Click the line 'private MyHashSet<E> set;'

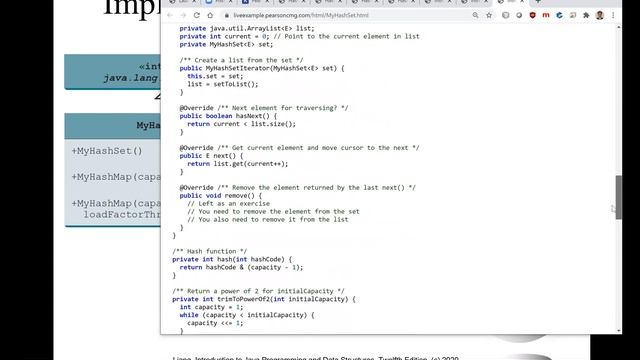tap(226, 44)
